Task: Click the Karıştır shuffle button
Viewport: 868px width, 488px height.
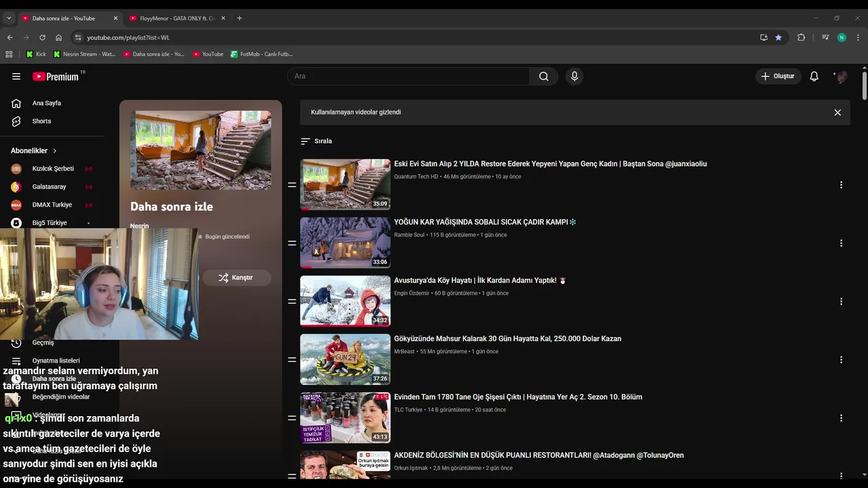Action: click(x=236, y=277)
